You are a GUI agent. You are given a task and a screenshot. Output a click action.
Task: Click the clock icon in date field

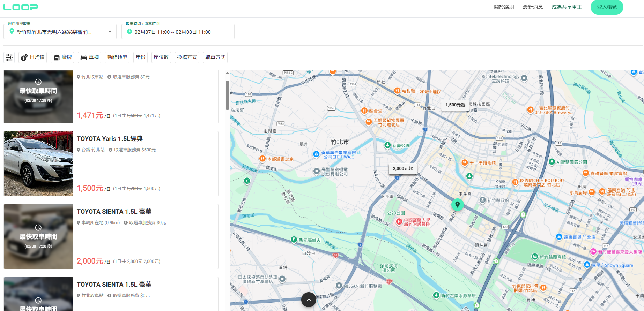(x=129, y=32)
